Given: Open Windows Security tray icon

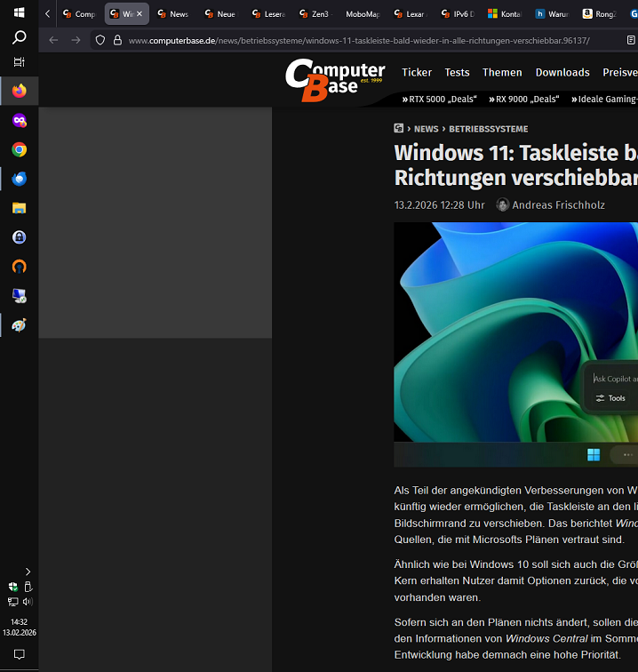Looking at the screenshot, I should pos(12,587).
